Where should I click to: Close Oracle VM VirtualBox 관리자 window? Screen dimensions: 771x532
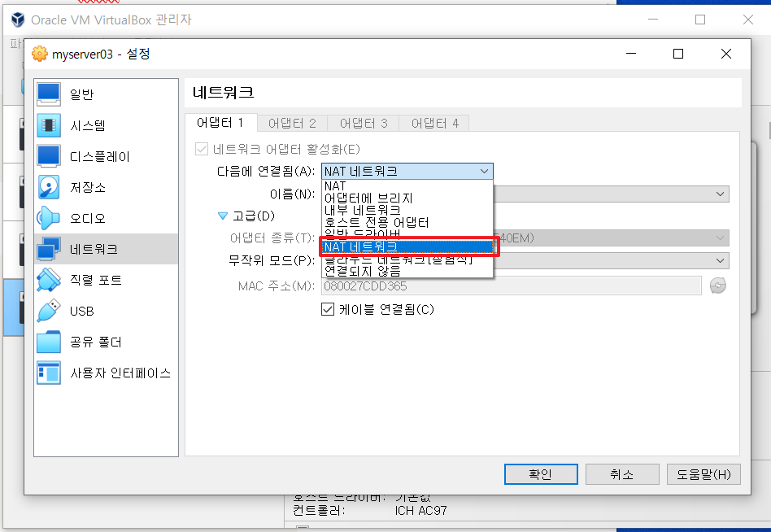point(748,20)
